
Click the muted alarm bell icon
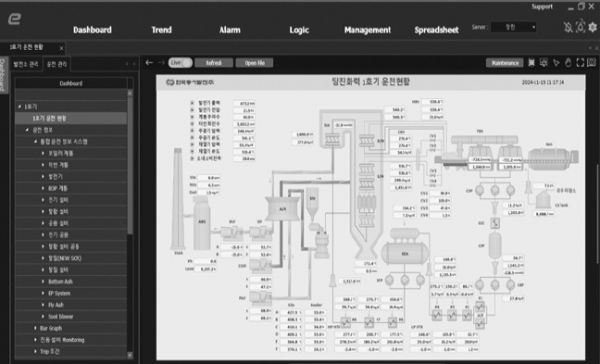[568, 27]
